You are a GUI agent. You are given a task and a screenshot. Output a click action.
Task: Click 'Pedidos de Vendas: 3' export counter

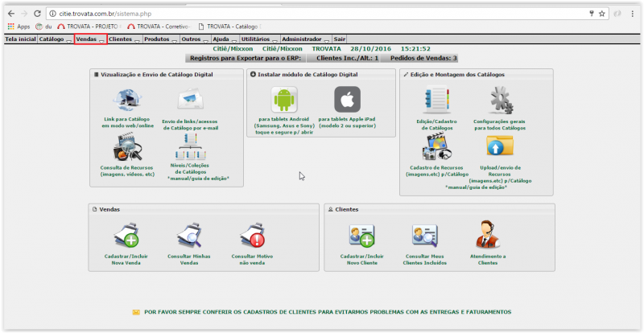423,58
